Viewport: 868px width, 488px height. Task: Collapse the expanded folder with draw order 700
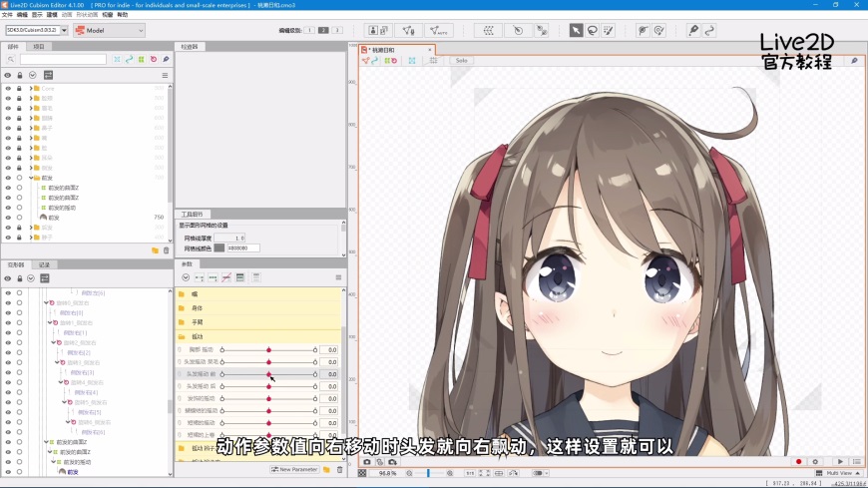pyautogui.click(x=31, y=178)
